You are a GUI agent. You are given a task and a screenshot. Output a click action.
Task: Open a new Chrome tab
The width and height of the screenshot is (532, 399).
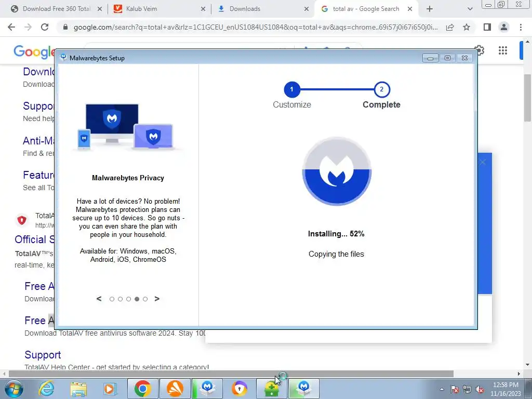[430, 9]
